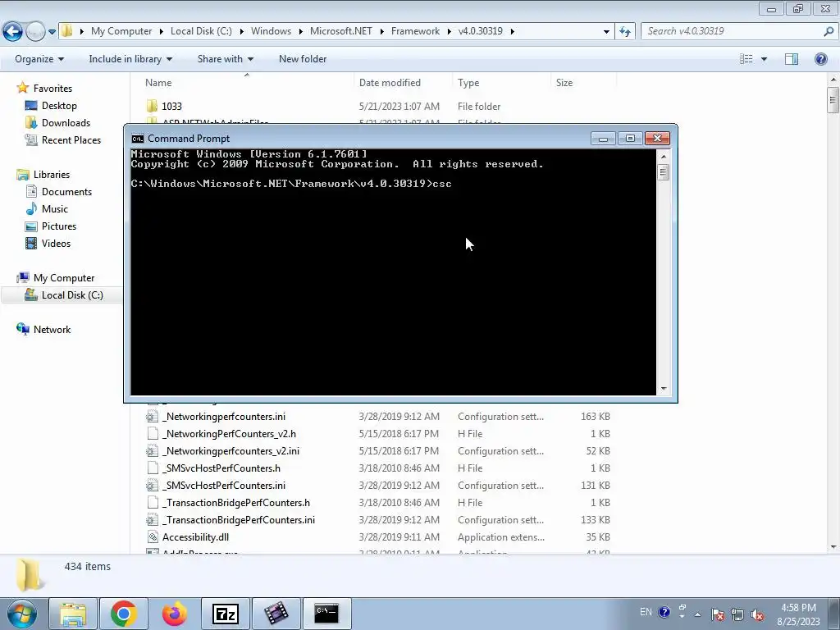Screen dimensions: 840x630
Task: Select the 1033 folder
Action: (171, 106)
